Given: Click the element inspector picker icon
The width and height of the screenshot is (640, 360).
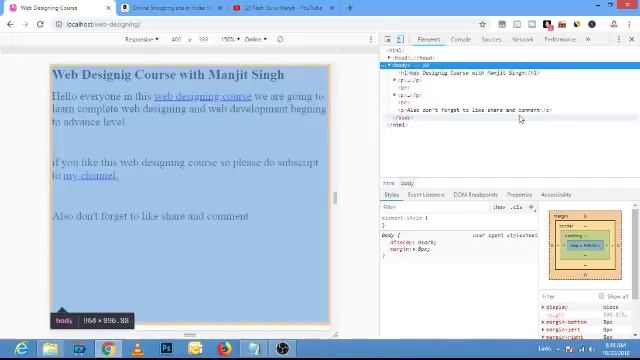Looking at the screenshot, I should (x=387, y=39).
